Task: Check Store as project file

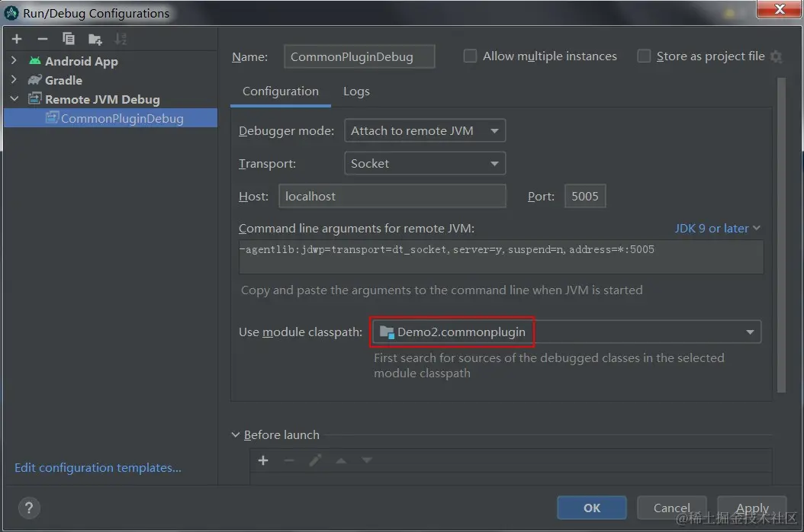Action: (644, 56)
